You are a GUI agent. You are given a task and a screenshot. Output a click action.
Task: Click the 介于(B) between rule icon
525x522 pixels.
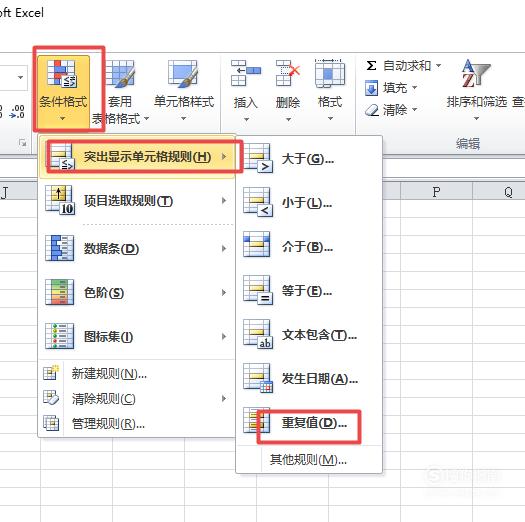tap(256, 244)
